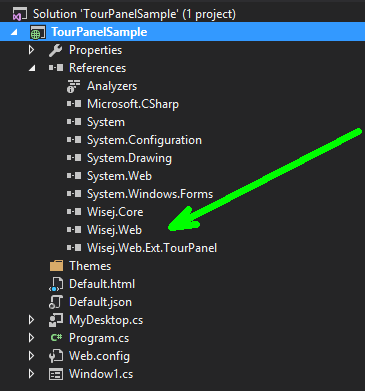Click the MyDesktop.cs file icon
365x391 pixels.
[x=56, y=320]
